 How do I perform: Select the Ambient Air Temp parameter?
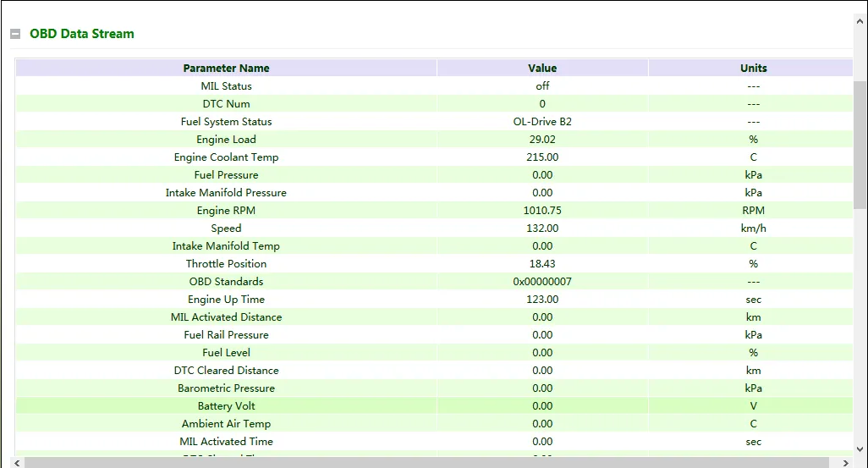pyautogui.click(x=227, y=424)
